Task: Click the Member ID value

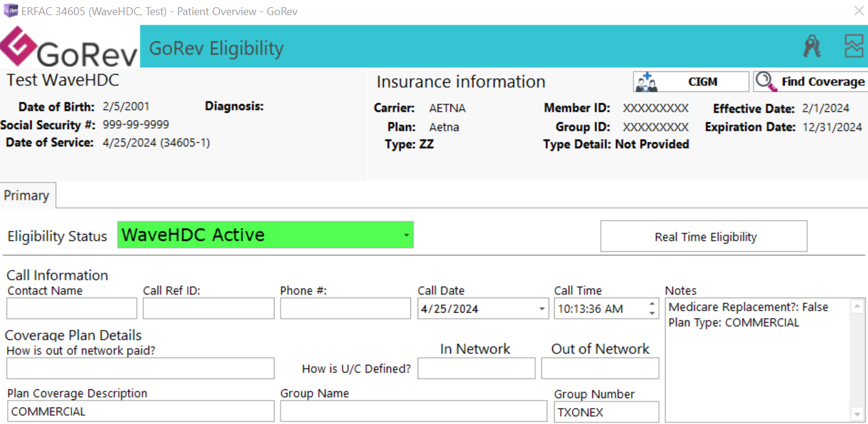Action: 656,109
